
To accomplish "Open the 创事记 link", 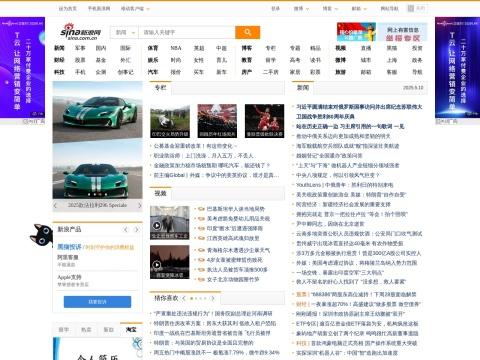I will pyautogui.click(x=125, y=72).
